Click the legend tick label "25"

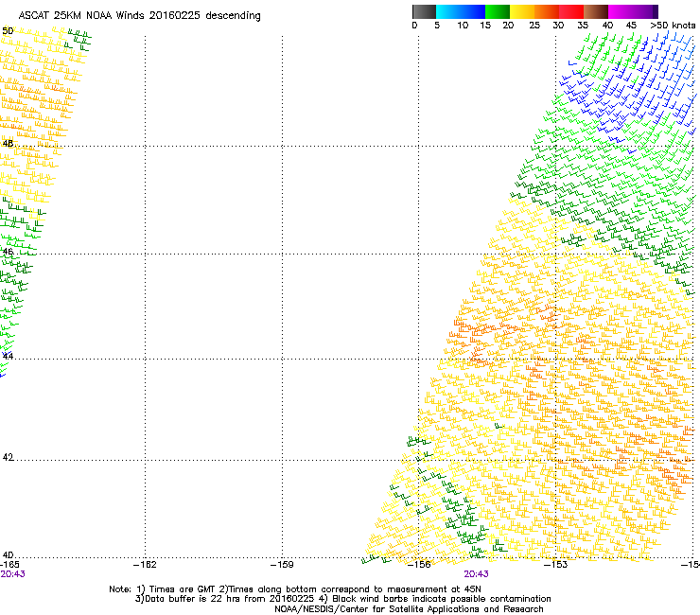click(x=534, y=26)
